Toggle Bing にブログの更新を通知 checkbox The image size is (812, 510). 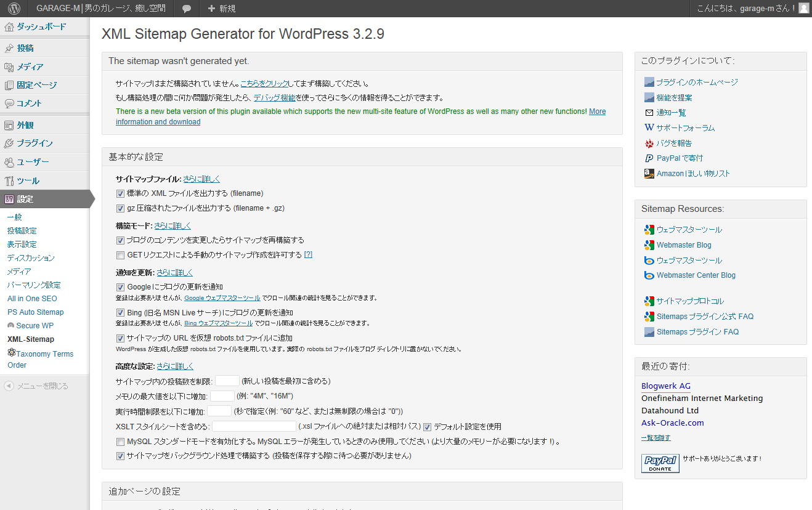click(120, 313)
